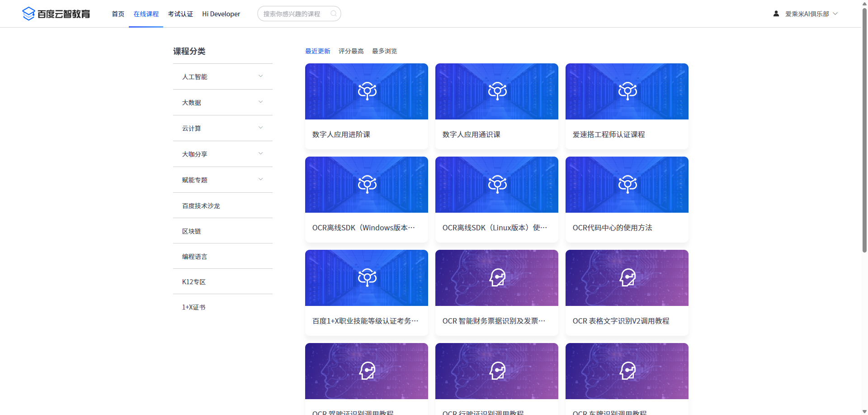
Task: Open the 考试认证 nav item
Action: pos(180,14)
